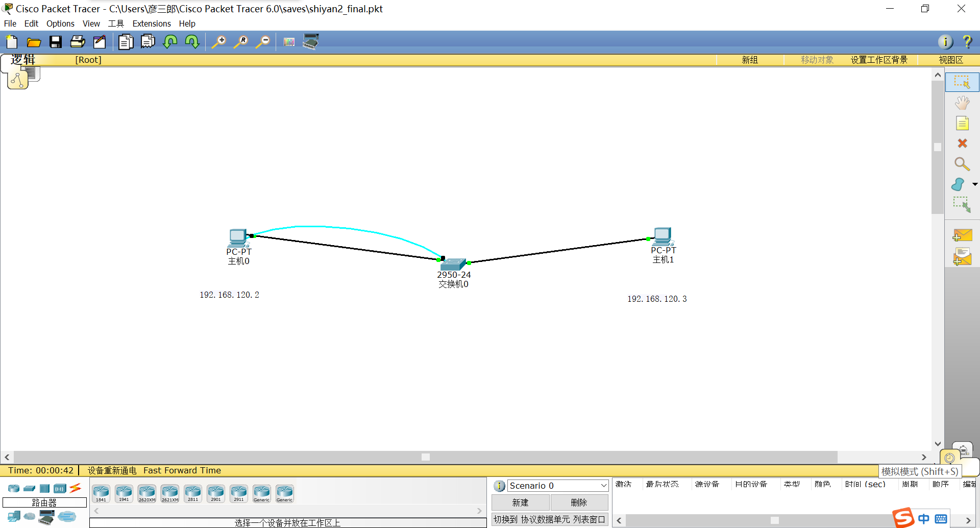Click Fast Forward Time button

(x=182, y=470)
